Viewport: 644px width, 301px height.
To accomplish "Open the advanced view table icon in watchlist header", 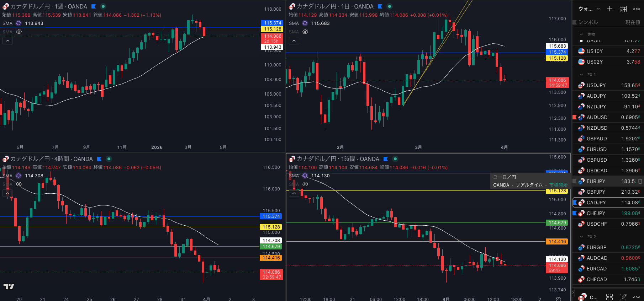I will (623, 9).
